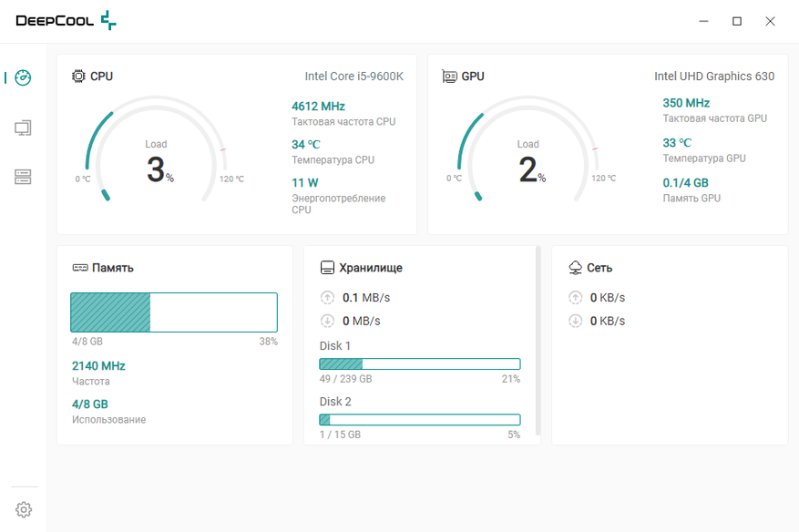Click storage download arrow icon
Screen dimensions: 799x532
pos(327,321)
